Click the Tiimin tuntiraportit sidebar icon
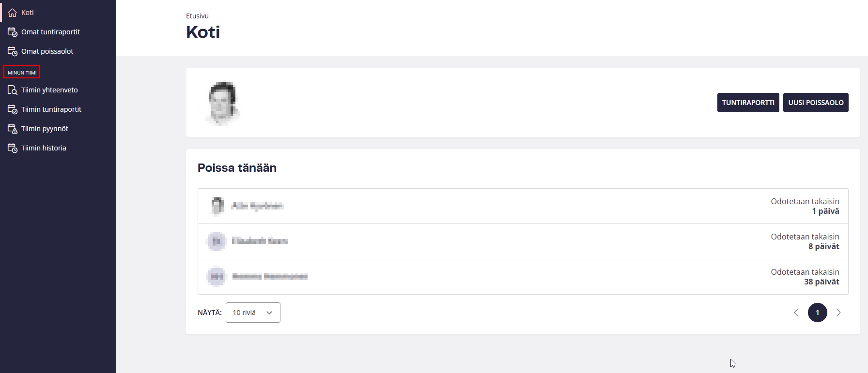Image resolution: width=868 pixels, height=373 pixels. [x=13, y=109]
